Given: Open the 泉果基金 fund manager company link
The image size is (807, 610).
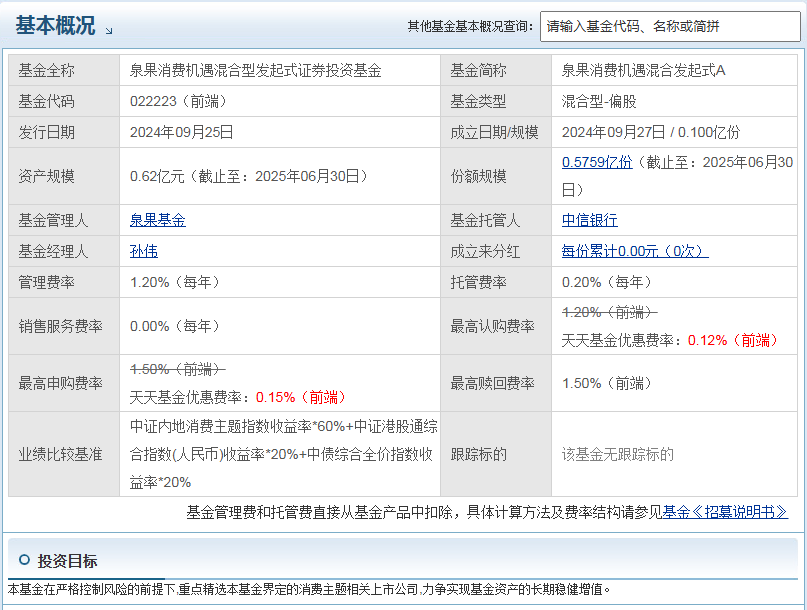Looking at the screenshot, I should pyautogui.click(x=157, y=220).
